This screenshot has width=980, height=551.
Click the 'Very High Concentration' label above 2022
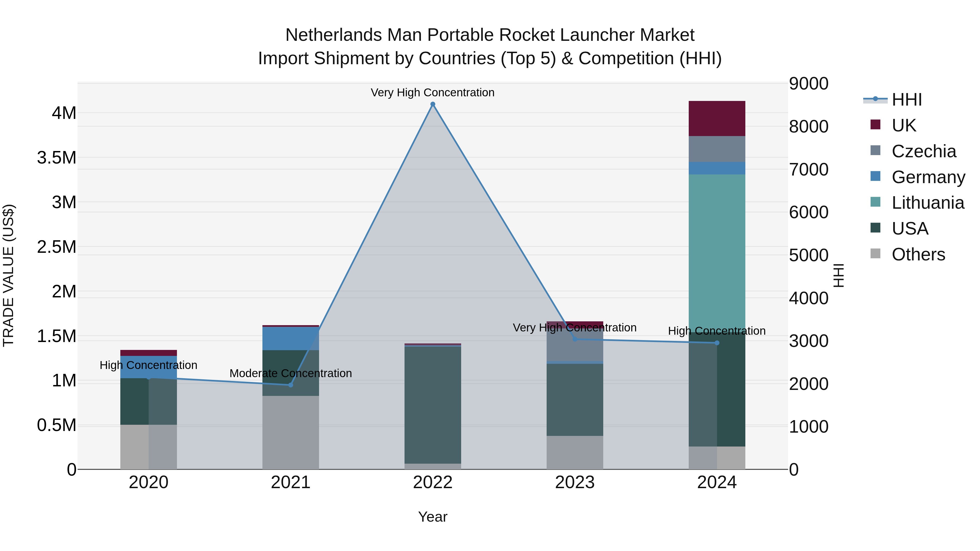pos(433,93)
